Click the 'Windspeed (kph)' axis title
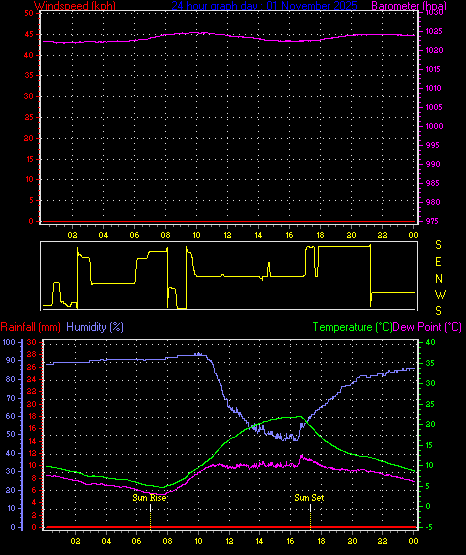466x555 pixels. point(75,6)
